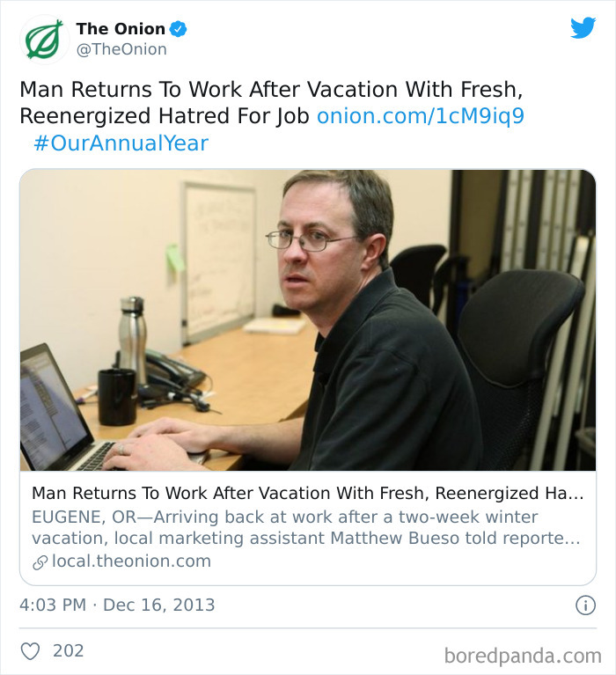The image size is (616, 675).
Task: Open the @TheOnion handle
Action: click(121, 49)
